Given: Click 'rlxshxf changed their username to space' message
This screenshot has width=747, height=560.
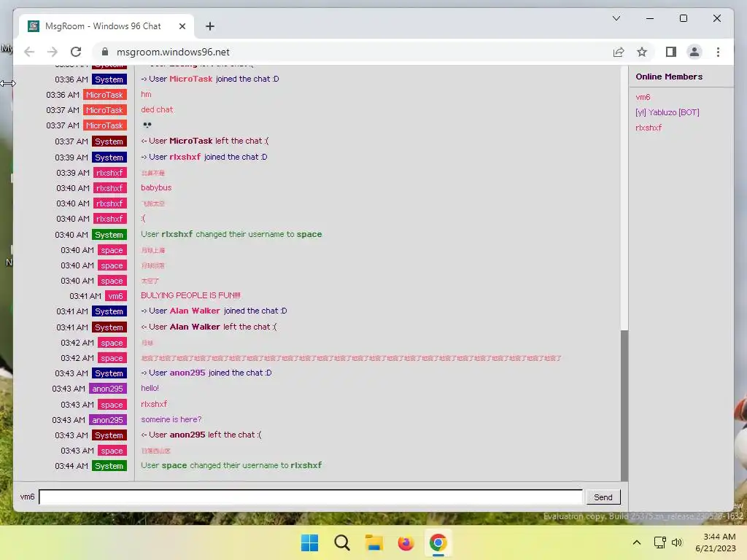Looking at the screenshot, I should coord(231,234).
